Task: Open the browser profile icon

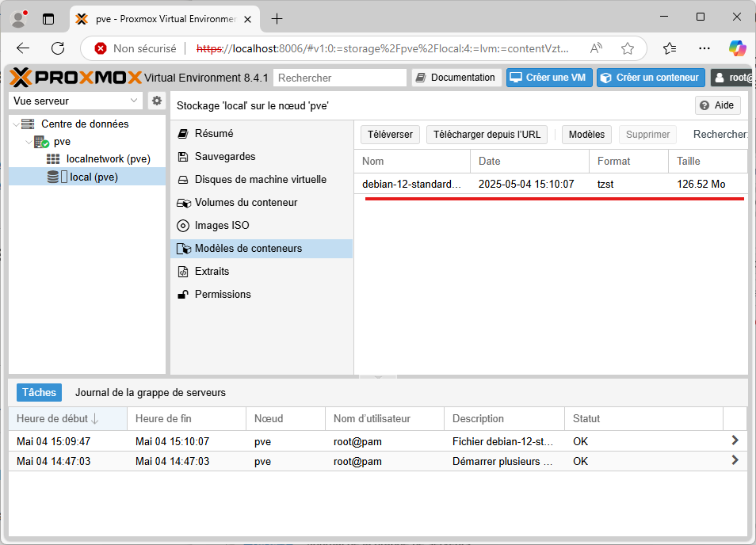Action: [x=19, y=19]
